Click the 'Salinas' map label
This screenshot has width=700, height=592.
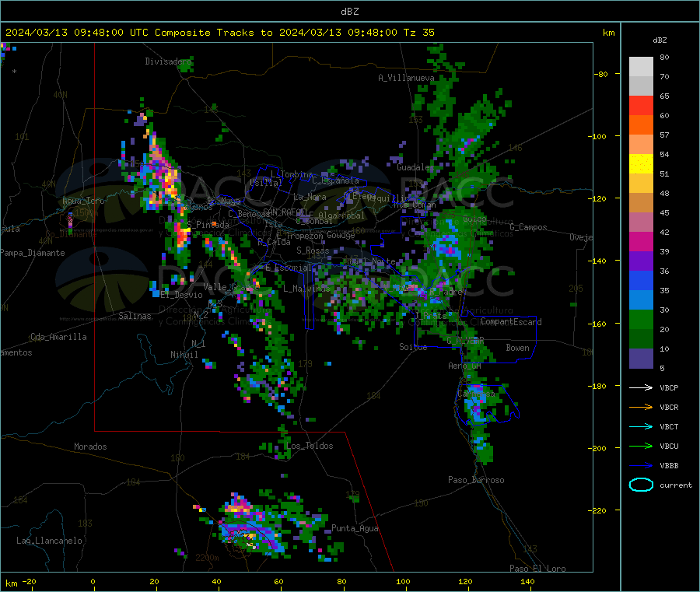[135, 316]
